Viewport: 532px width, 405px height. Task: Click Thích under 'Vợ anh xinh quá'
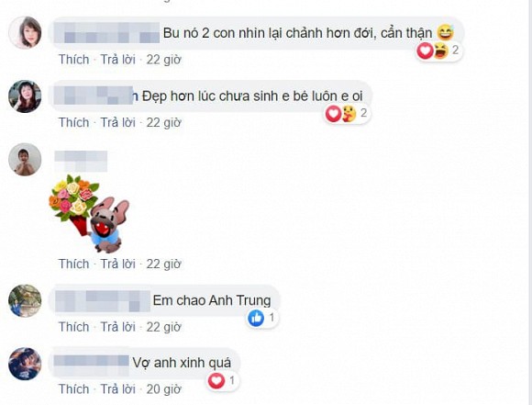pos(74,389)
